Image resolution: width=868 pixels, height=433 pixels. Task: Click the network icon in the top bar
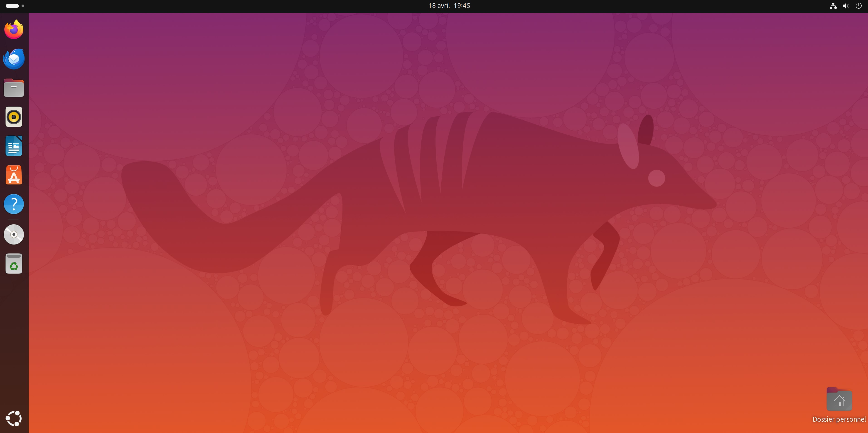[x=833, y=5]
